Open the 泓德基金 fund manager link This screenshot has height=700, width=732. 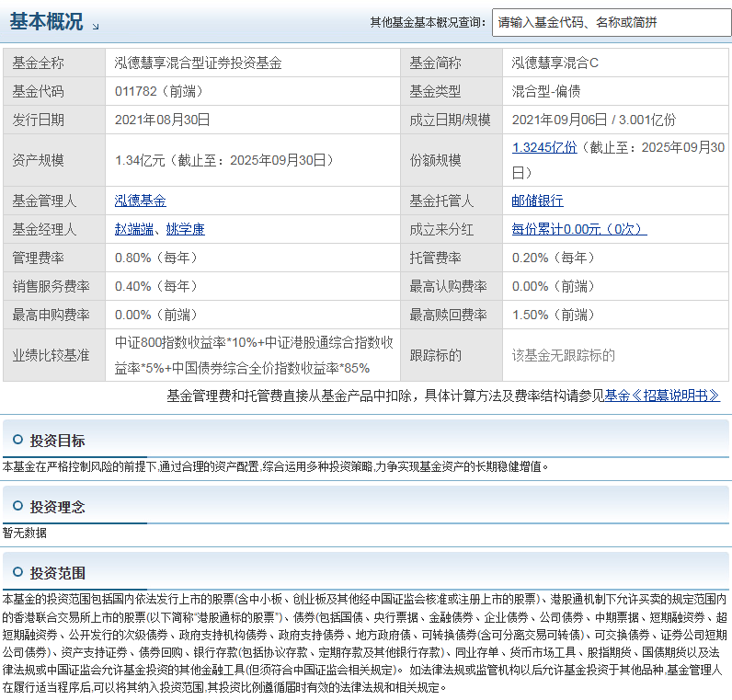pos(140,201)
